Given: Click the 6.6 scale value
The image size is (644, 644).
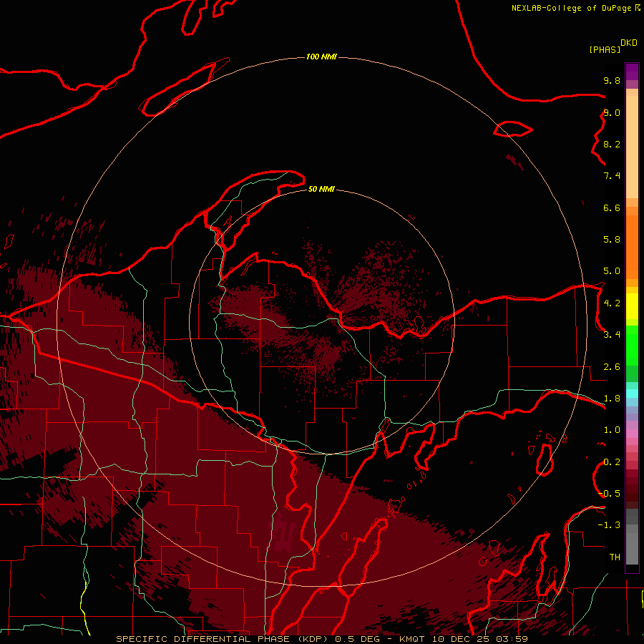Looking at the screenshot, I should pos(612,208).
